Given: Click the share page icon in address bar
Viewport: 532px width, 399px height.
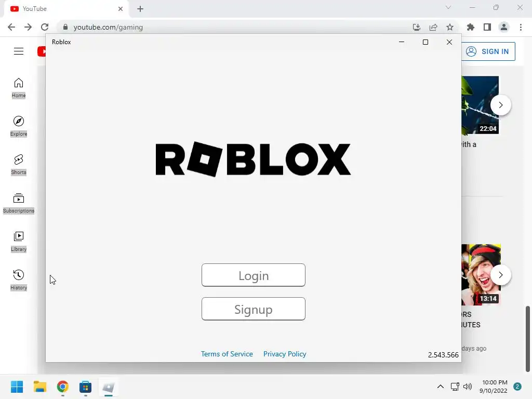Looking at the screenshot, I should [x=433, y=27].
